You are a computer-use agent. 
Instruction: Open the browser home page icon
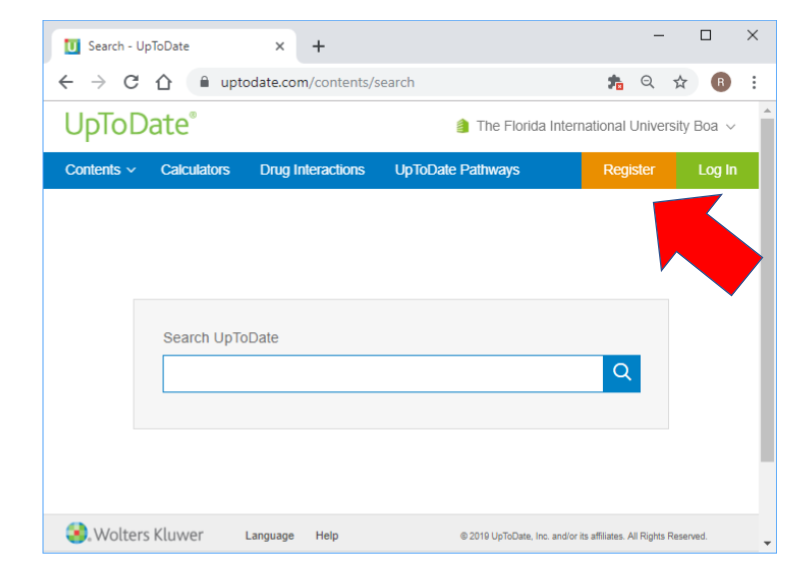pyautogui.click(x=164, y=82)
